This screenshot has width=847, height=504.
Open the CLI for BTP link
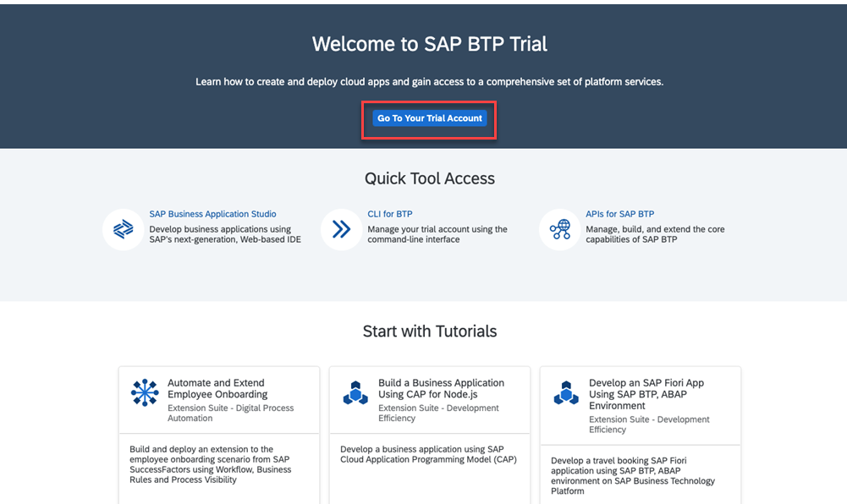tap(389, 214)
